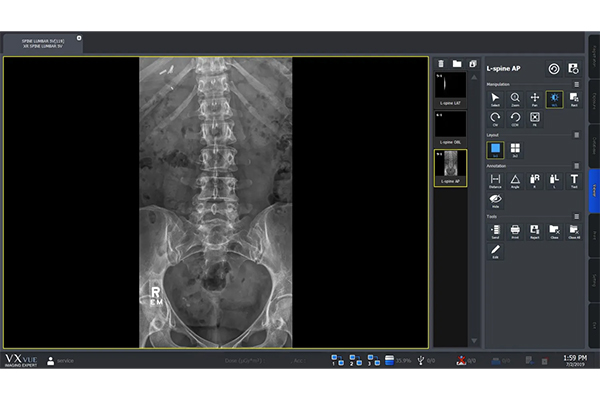
Task: Open the Print side tab
Action: coord(594,235)
